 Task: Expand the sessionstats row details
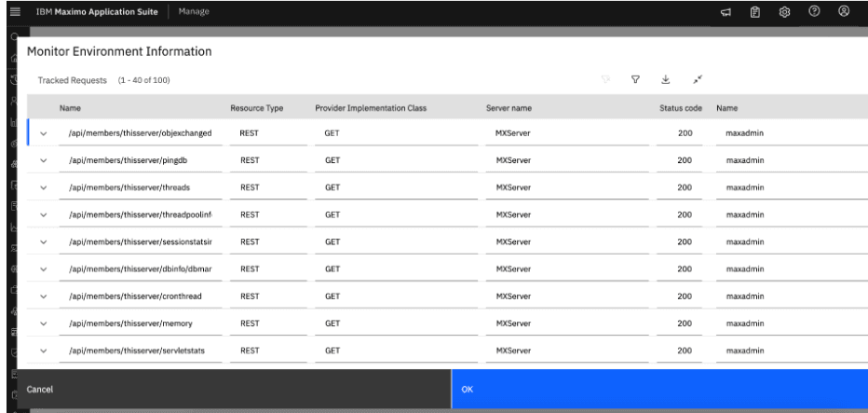point(44,242)
